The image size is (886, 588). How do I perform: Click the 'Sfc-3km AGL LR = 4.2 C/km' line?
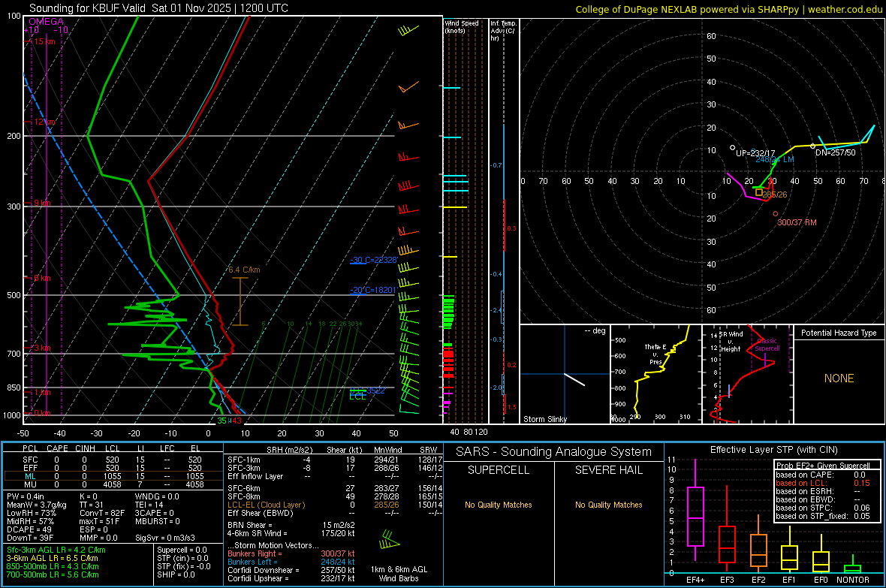click(56, 550)
